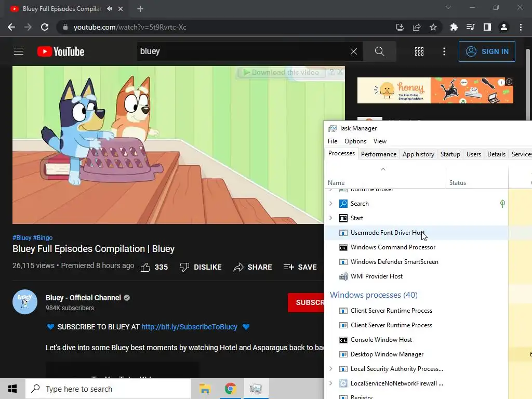Run the YouTube search magnifier button
This screenshot has height=399, width=532.
pyautogui.click(x=379, y=51)
